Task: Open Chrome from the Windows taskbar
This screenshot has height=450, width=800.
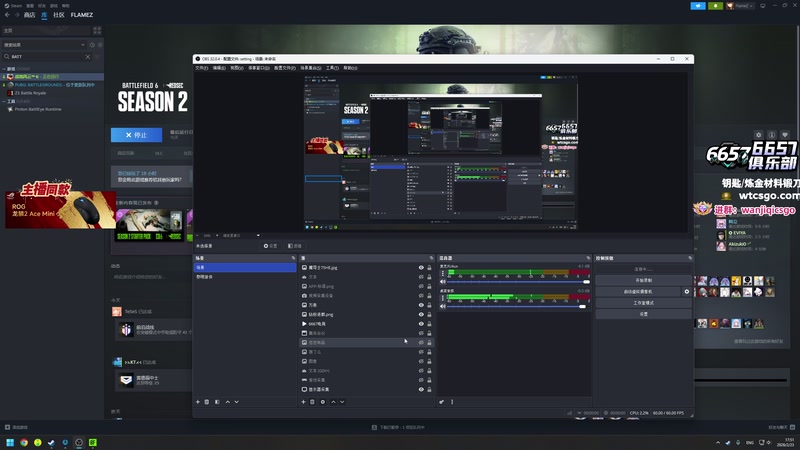Action: (23, 442)
